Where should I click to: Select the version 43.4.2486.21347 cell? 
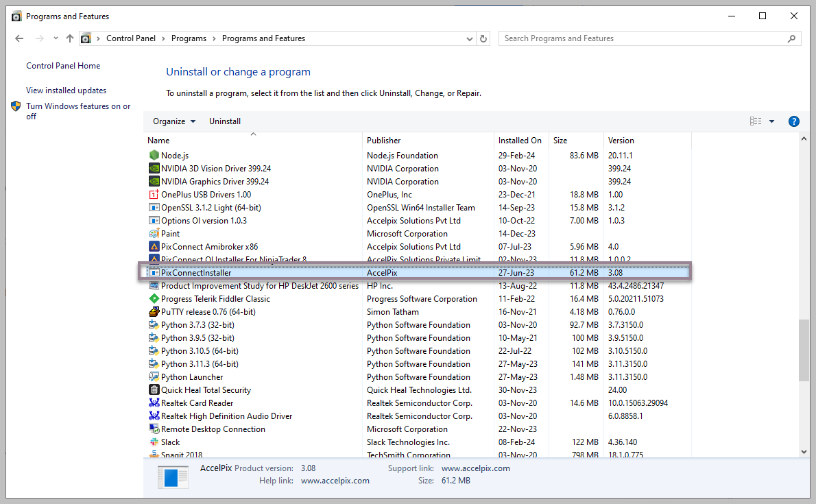pos(636,286)
